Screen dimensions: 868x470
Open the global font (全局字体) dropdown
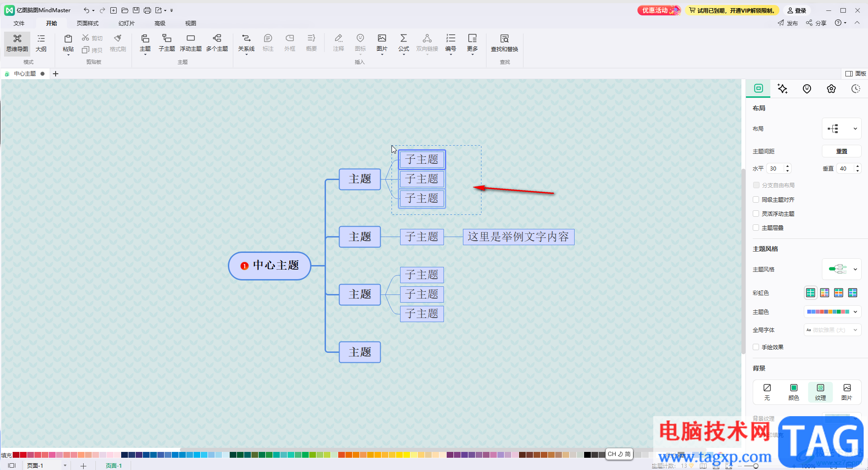pyautogui.click(x=832, y=330)
